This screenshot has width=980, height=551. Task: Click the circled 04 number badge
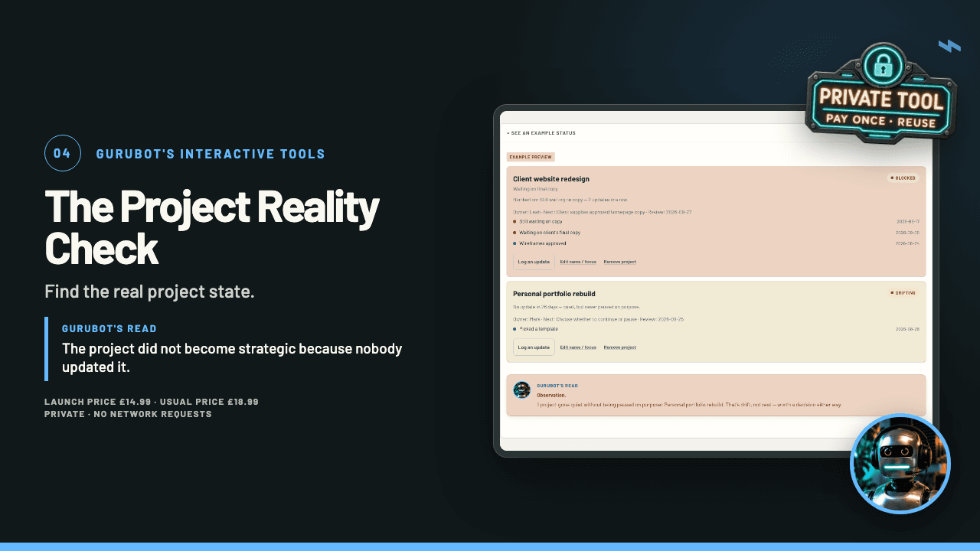63,154
